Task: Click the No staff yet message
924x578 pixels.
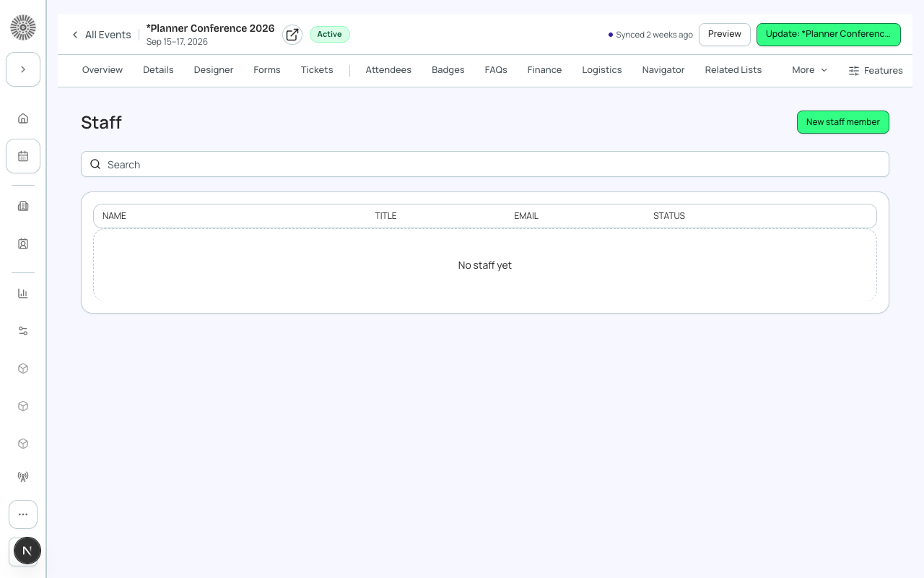Action: click(x=485, y=265)
